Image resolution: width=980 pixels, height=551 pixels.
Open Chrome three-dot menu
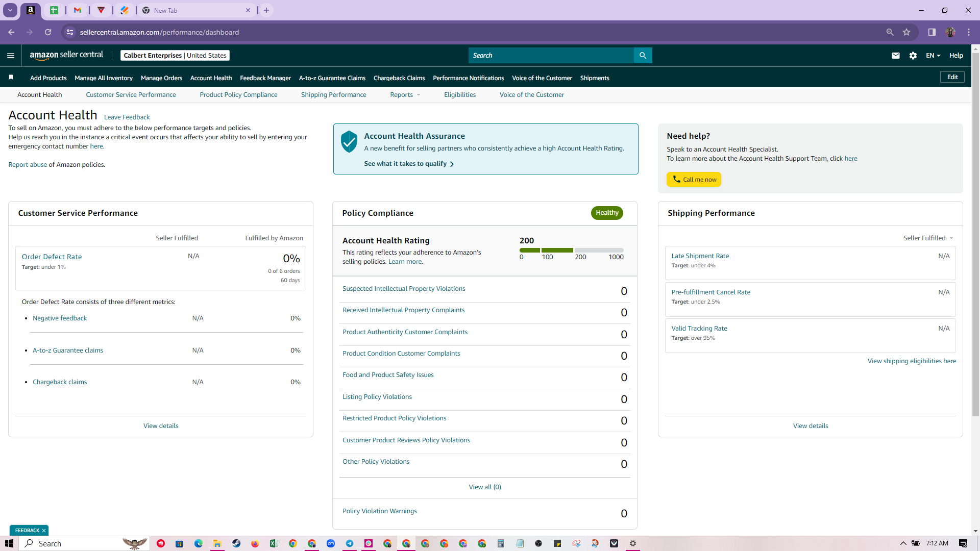(969, 32)
